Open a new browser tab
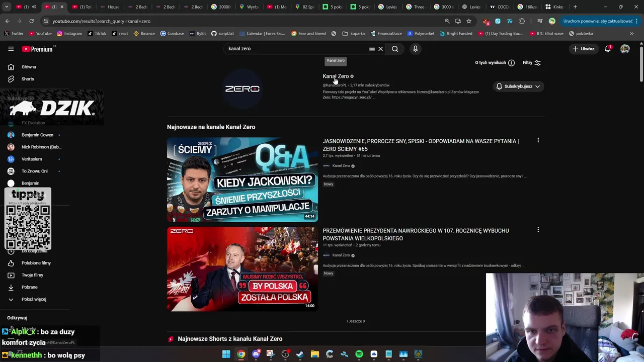644x362 pixels. [575, 7]
